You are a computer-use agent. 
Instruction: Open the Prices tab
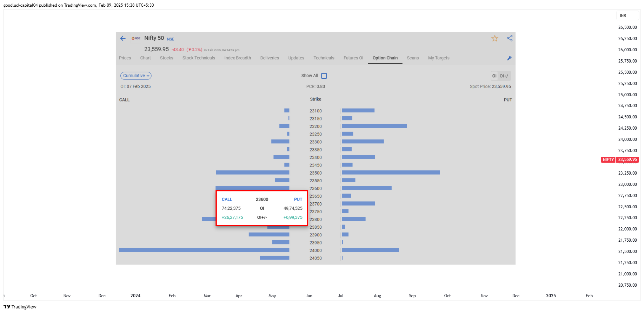pos(125,58)
